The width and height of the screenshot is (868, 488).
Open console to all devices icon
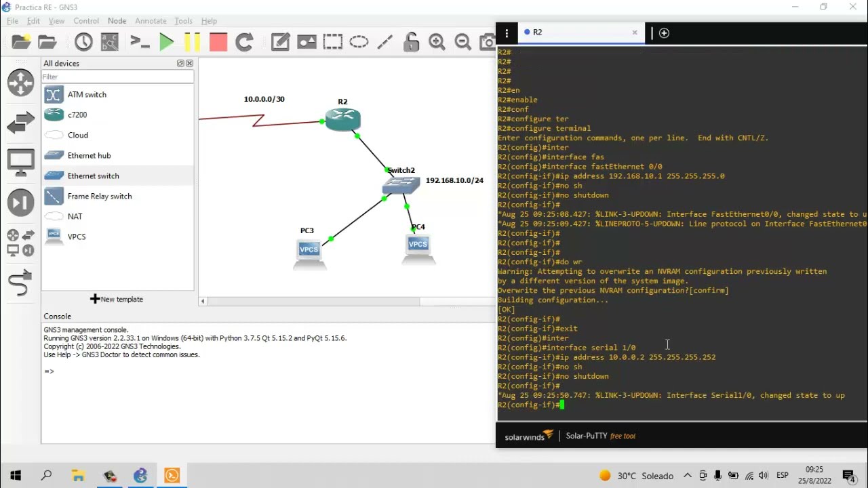click(x=140, y=42)
